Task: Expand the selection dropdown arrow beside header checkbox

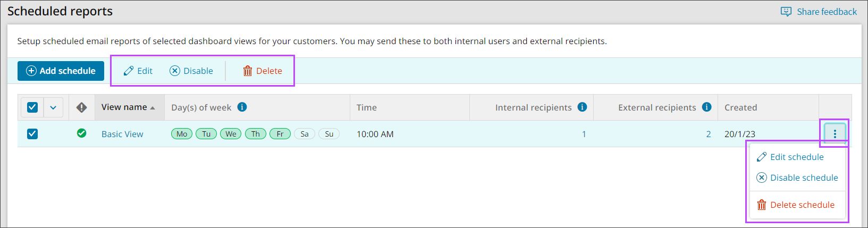Action: coord(53,107)
